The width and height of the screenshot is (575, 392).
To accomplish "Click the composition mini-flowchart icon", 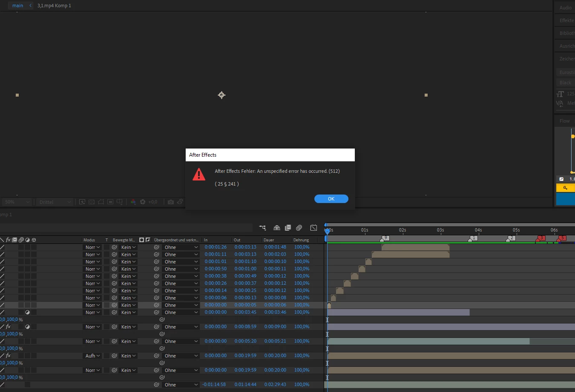I will [262, 228].
